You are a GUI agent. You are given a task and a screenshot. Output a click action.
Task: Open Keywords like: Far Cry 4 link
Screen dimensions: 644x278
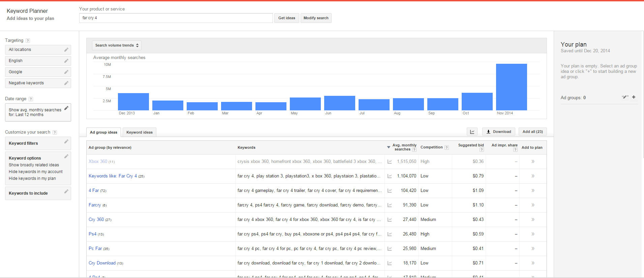[113, 176]
